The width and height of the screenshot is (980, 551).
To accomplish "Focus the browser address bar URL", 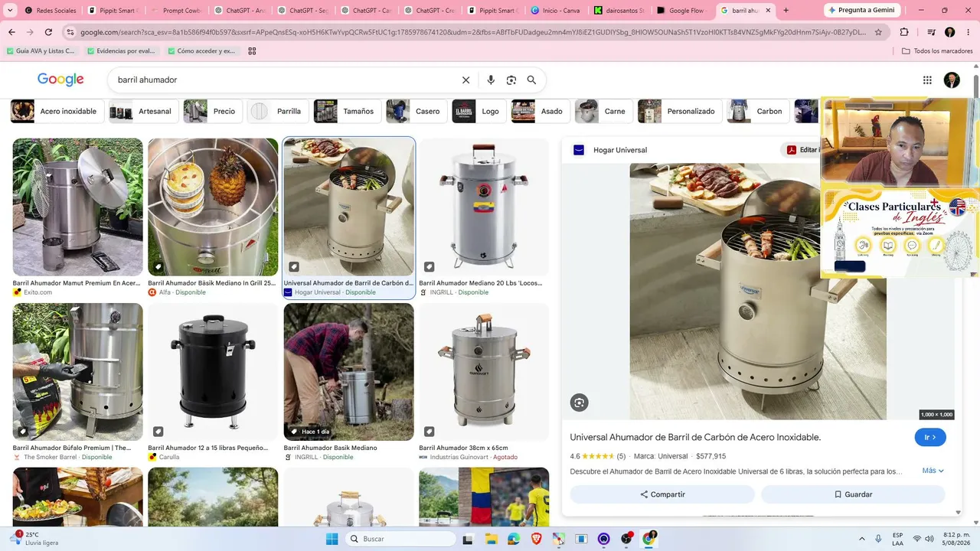I will [x=473, y=32].
